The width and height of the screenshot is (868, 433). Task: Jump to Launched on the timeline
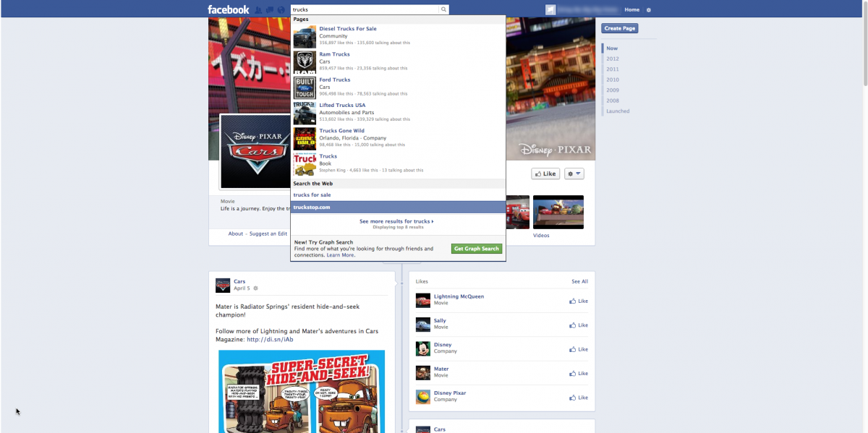point(618,111)
